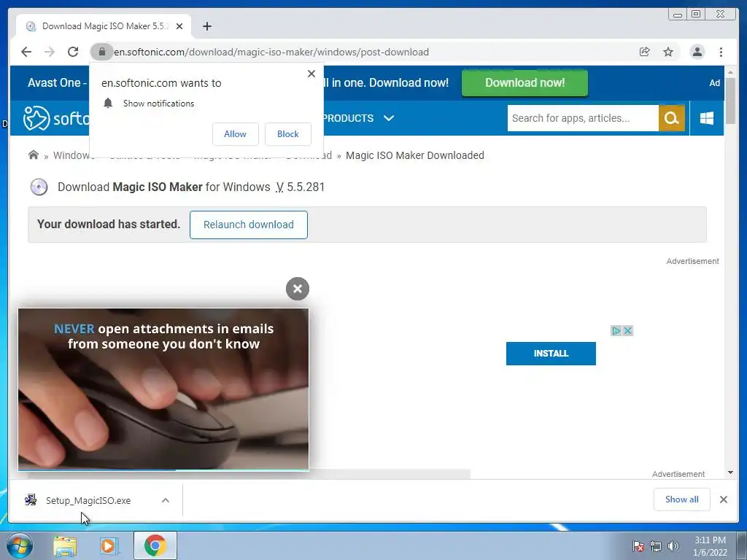
Task: Click the orange search magnifier button
Action: click(x=672, y=118)
